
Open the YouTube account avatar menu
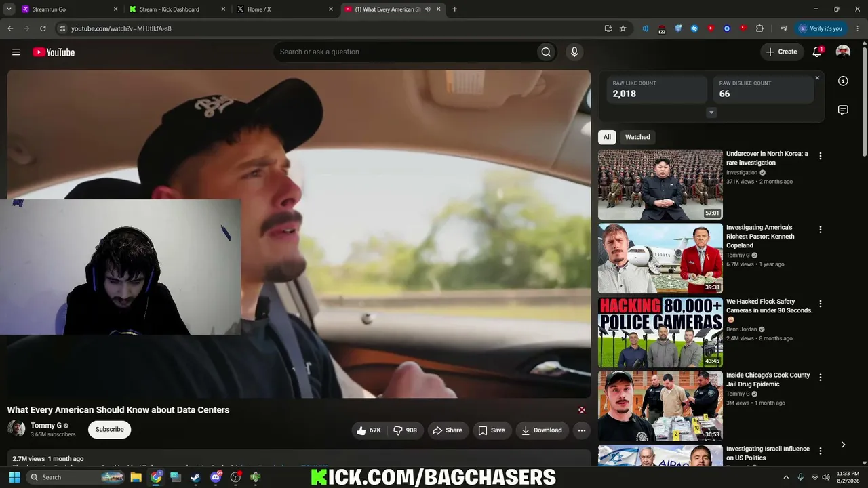843,52
